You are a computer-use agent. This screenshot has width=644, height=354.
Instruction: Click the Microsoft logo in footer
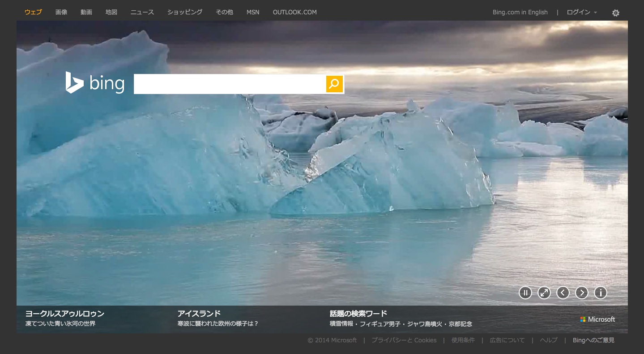tap(597, 319)
